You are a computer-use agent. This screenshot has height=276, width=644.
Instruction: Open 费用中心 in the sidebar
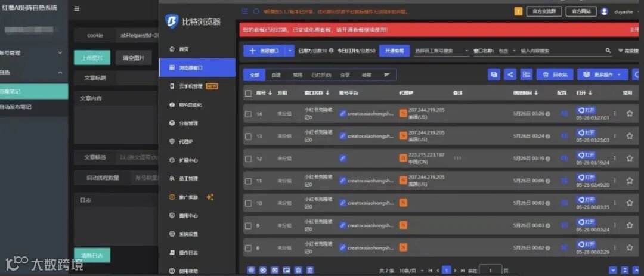[x=184, y=216]
